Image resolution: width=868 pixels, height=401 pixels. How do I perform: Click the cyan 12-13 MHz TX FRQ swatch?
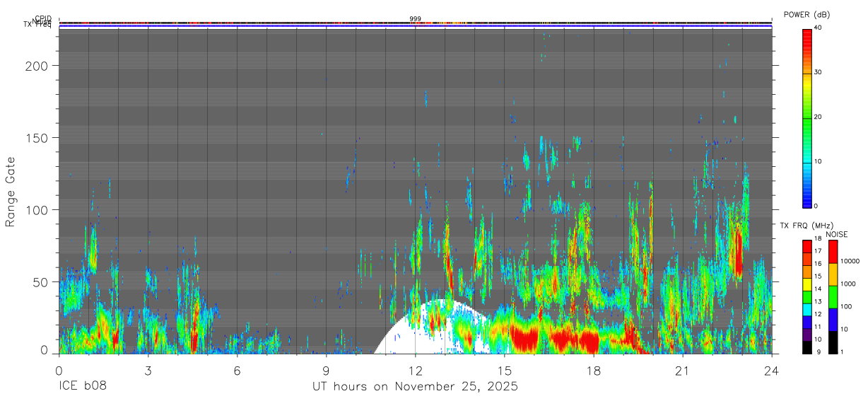(x=807, y=309)
